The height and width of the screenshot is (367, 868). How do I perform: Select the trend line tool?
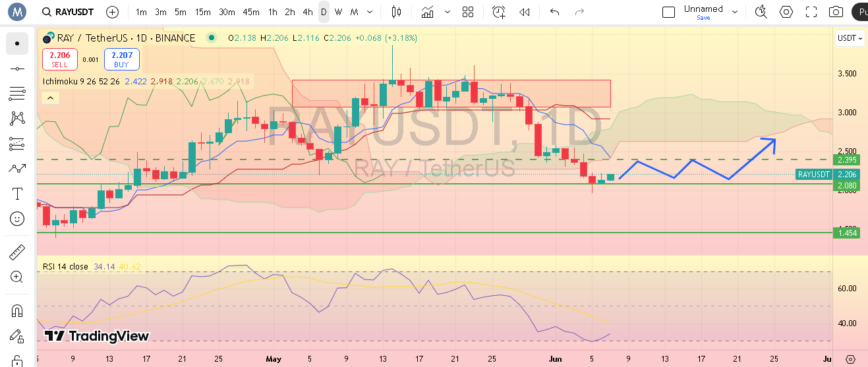click(17, 69)
